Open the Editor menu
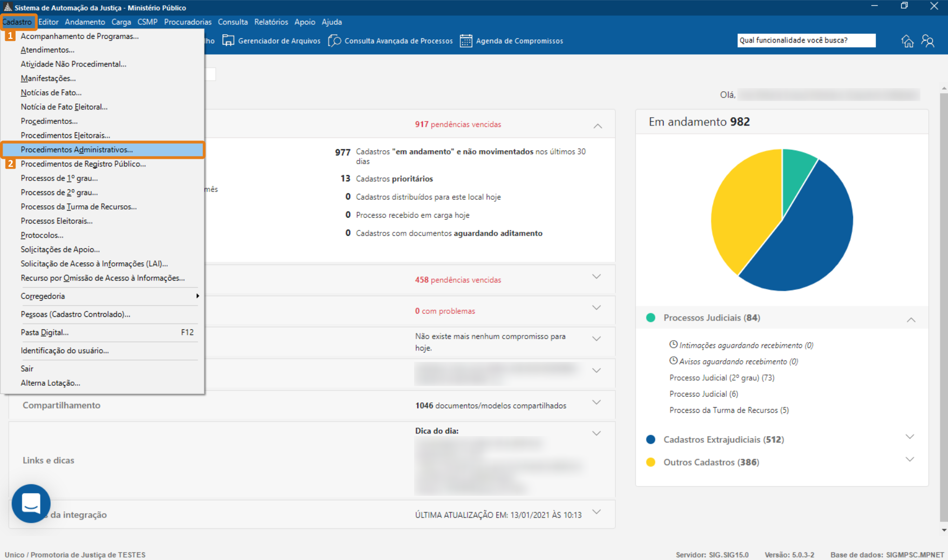This screenshot has width=948, height=560. click(x=48, y=22)
